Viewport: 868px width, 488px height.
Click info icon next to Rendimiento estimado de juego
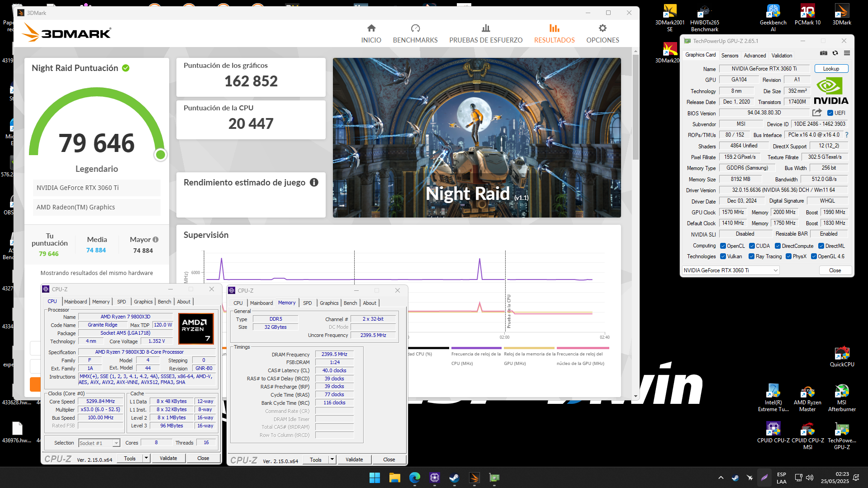tap(314, 182)
